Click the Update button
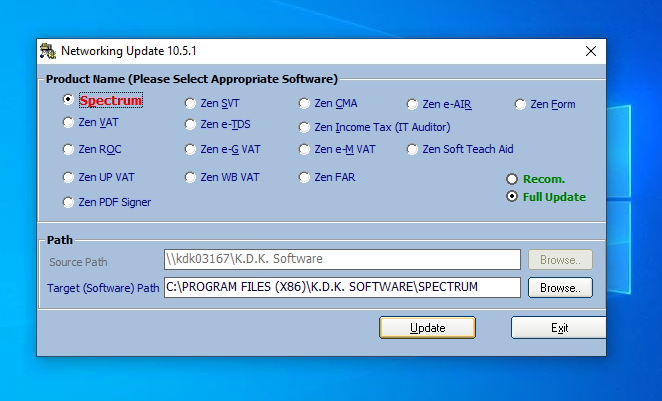Screen dimensions: 662x401 427,328
